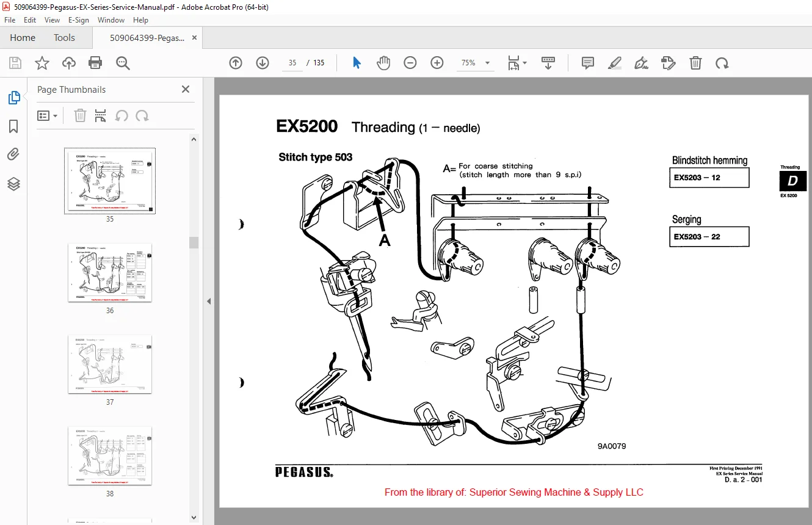Image resolution: width=812 pixels, height=525 pixels.
Task: Click the Save file icon
Action: pyautogui.click(x=15, y=63)
